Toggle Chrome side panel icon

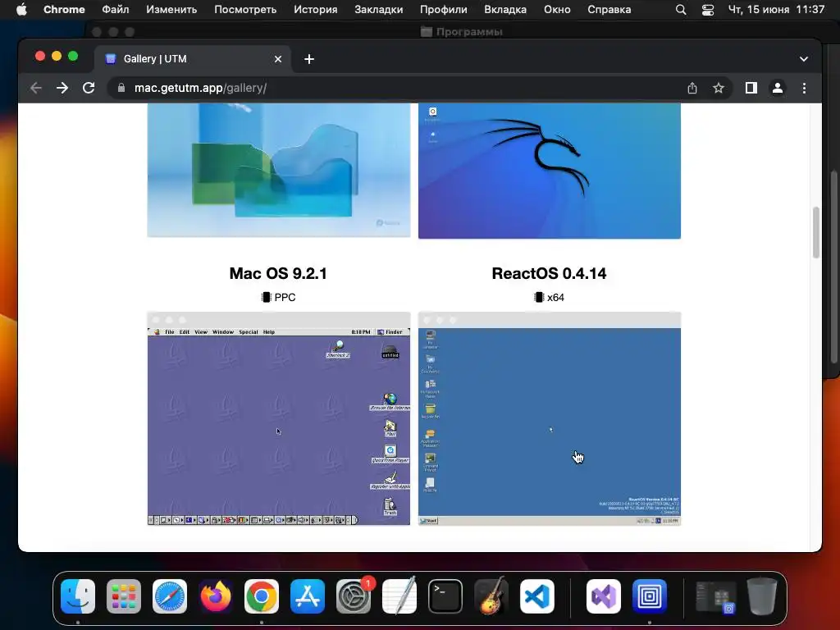[x=751, y=88]
